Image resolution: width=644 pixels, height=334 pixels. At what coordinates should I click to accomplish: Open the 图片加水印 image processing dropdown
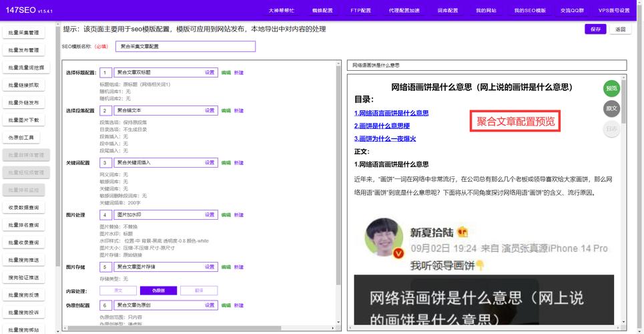tap(165, 214)
